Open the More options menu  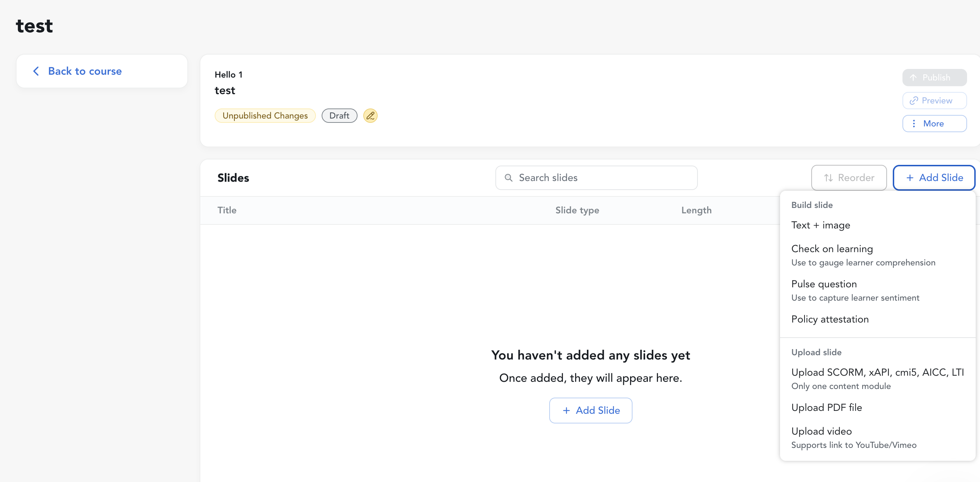[934, 124]
